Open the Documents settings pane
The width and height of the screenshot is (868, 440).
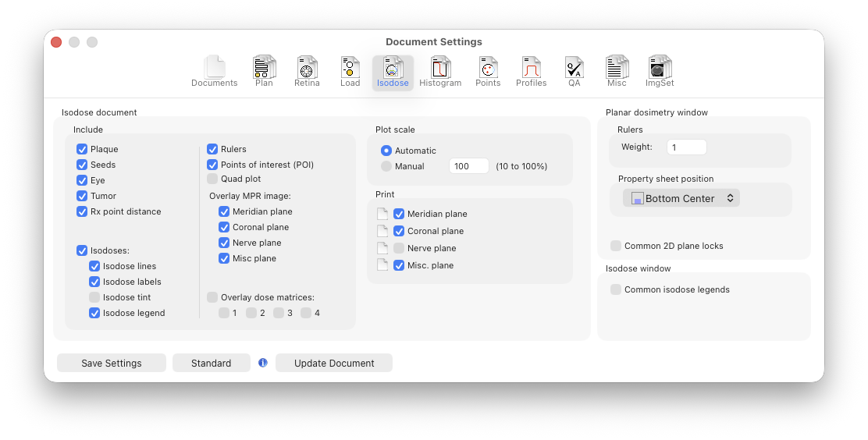pyautogui.click(x=215, y=72)
